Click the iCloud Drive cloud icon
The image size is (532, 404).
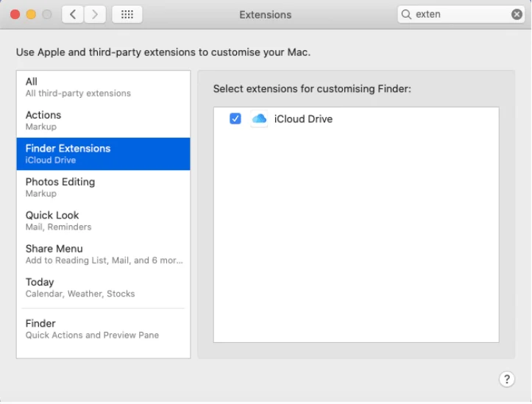pos(259,119)
